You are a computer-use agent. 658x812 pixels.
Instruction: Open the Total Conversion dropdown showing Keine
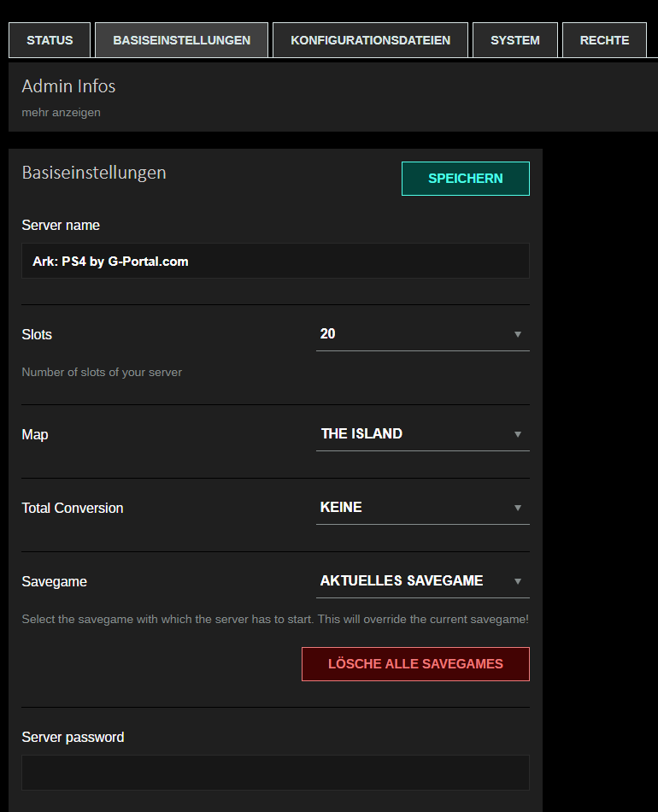coord(422,508)
